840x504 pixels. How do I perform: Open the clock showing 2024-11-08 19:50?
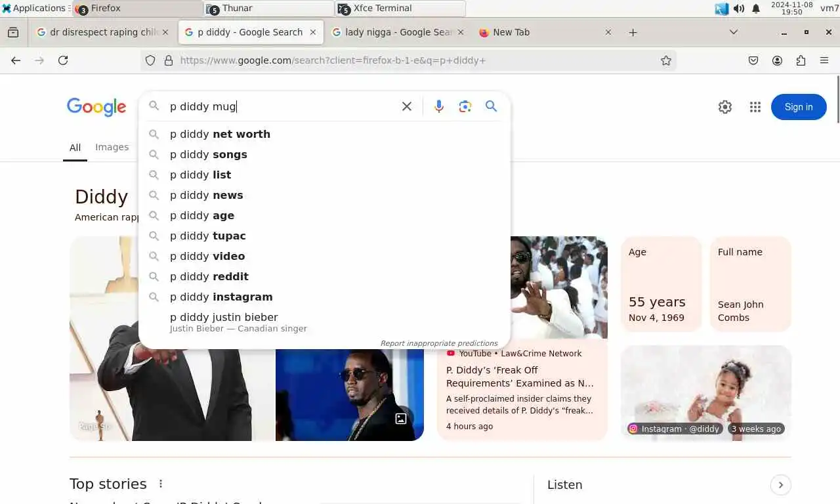tap(792, 9)
